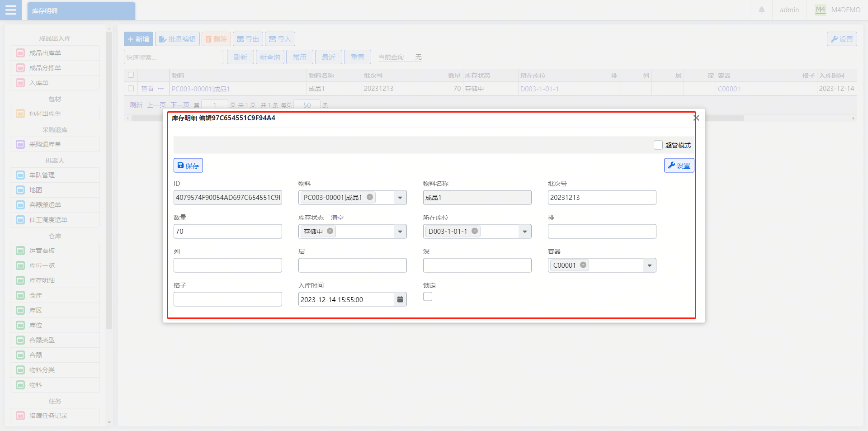Click the table's horizontal scrollbar
The width and height of the screenshot is (868, 431).
point(438,118)
